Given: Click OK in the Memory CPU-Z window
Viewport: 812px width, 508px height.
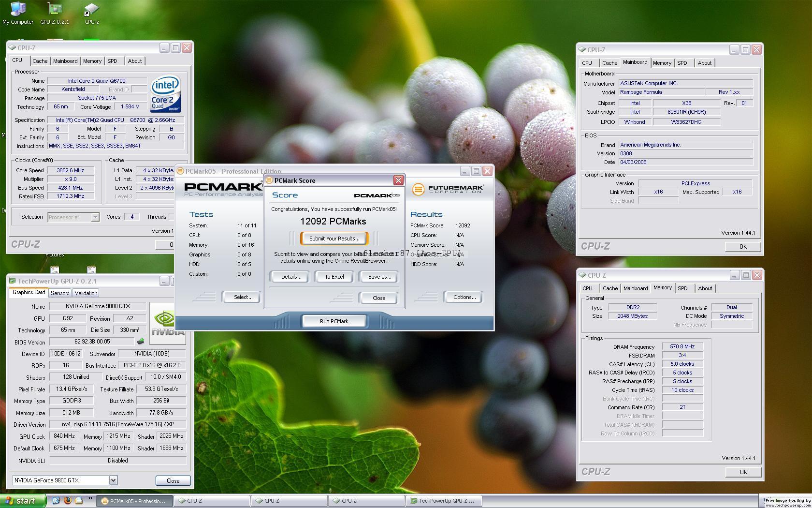Looking at the screenshot, I should pos(743,472).
